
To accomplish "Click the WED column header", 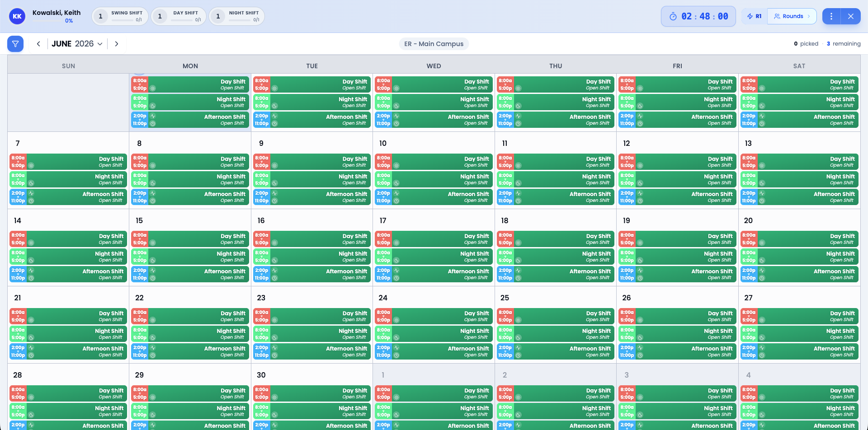I will pyautogui.click(x=434, y=66).
